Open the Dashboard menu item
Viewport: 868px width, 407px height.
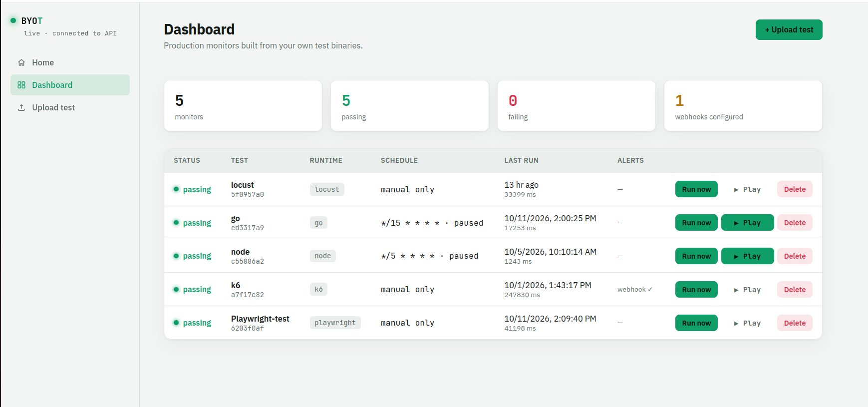tap(70, 85)
